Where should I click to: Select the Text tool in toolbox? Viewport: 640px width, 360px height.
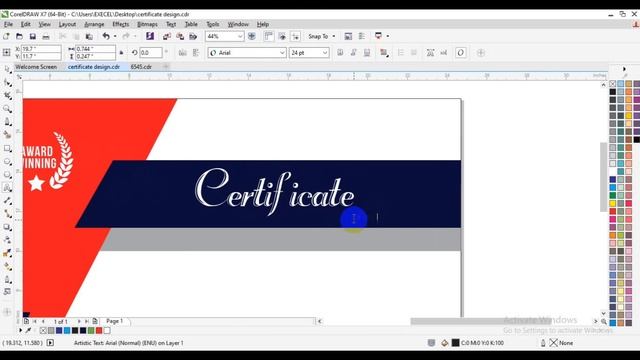[7, 188]
